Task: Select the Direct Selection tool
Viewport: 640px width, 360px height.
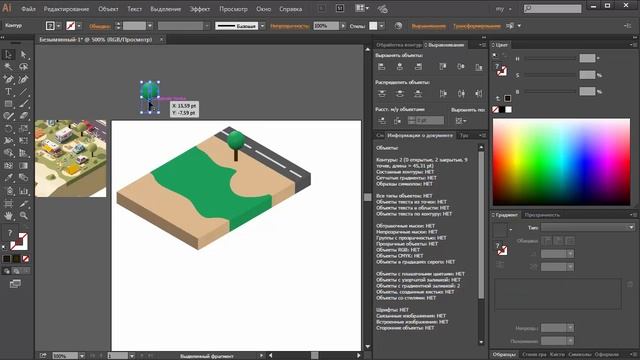Action: [x=23, y=54]
